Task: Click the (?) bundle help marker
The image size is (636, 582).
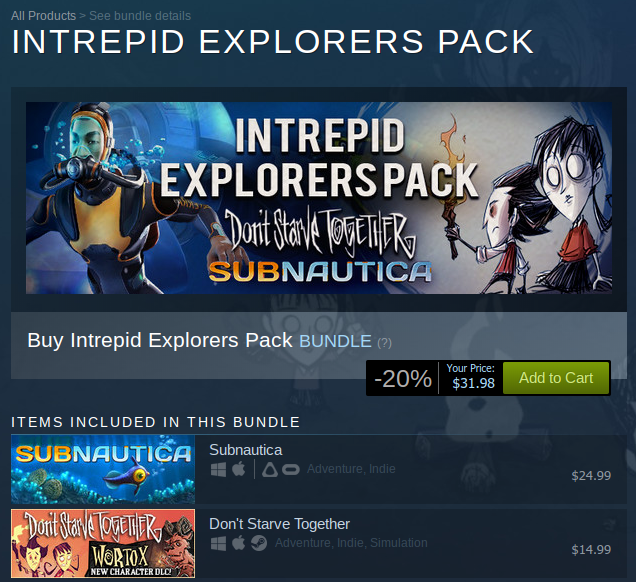Action: pyautogui.click(x=384, y=343)
